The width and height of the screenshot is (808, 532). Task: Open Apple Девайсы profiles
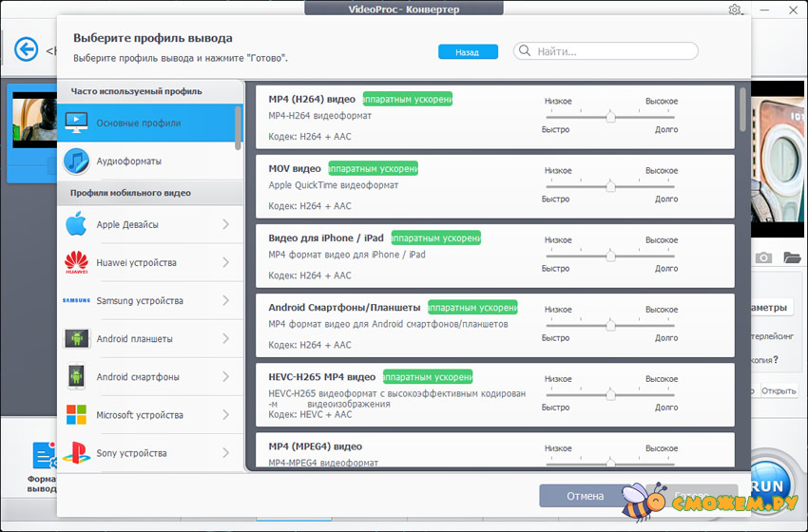pyautogui.click(x=150, y=224)
